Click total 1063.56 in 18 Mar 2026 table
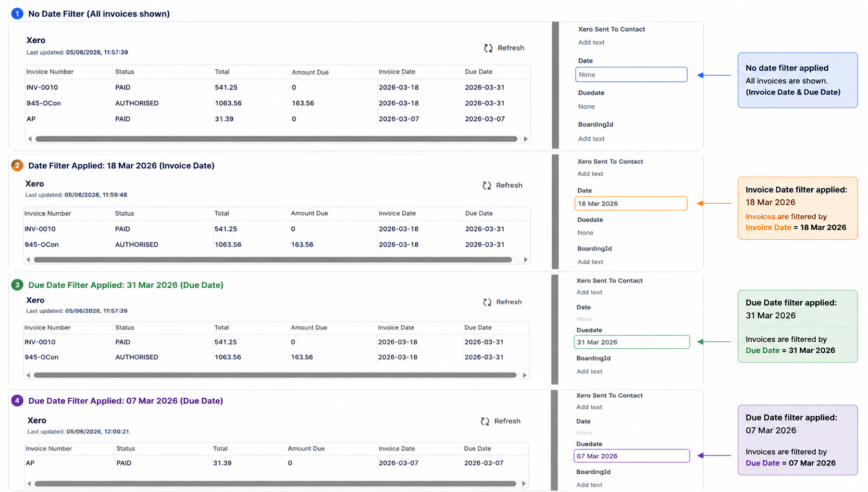 coord(228,244)
